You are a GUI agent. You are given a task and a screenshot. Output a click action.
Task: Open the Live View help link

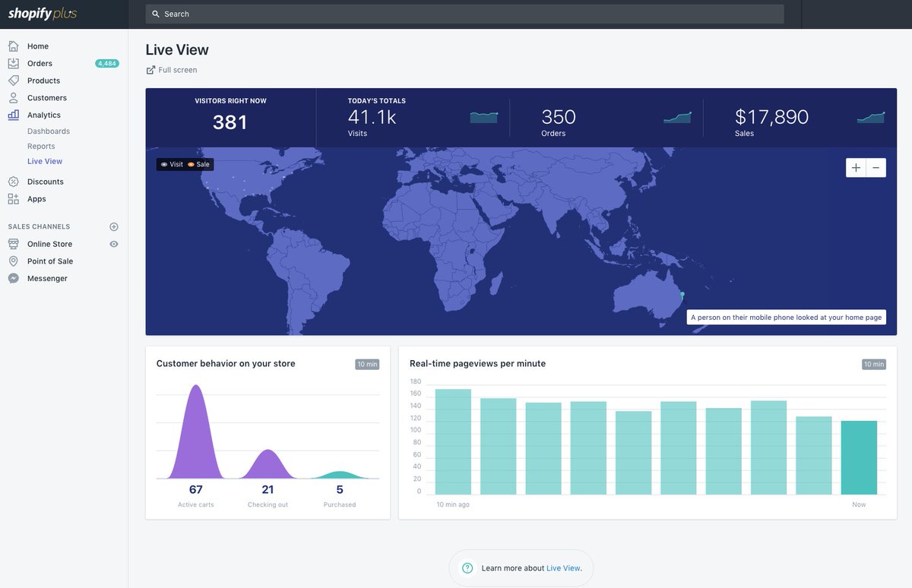tap(563, 568)
